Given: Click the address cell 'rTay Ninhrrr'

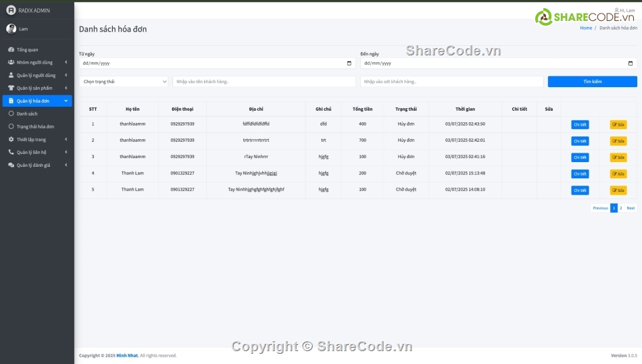Looking at the screenshot, I should 256,157.
